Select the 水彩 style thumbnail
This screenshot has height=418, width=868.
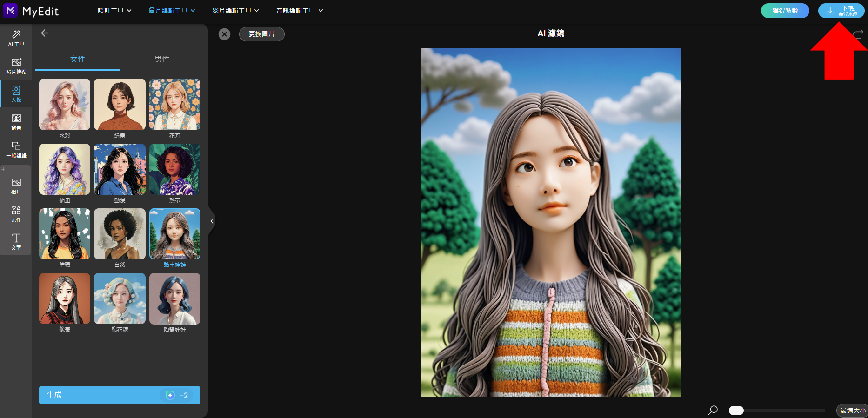point(65,104)
